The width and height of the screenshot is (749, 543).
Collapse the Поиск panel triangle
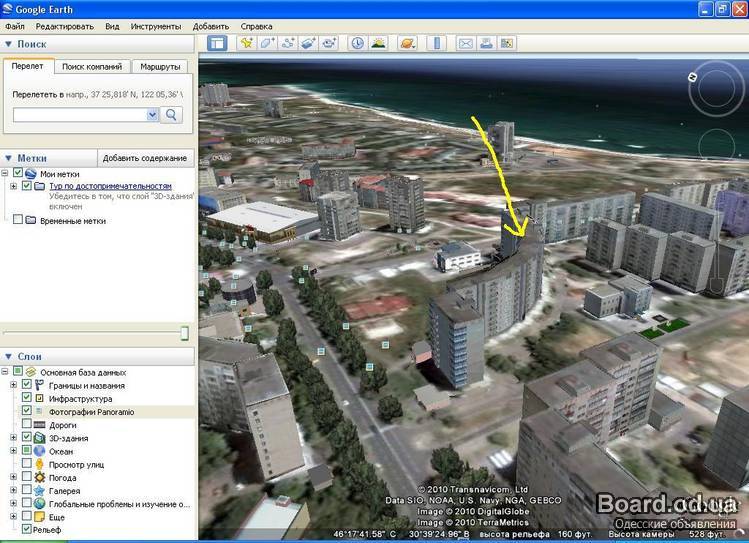pos(8,44)
